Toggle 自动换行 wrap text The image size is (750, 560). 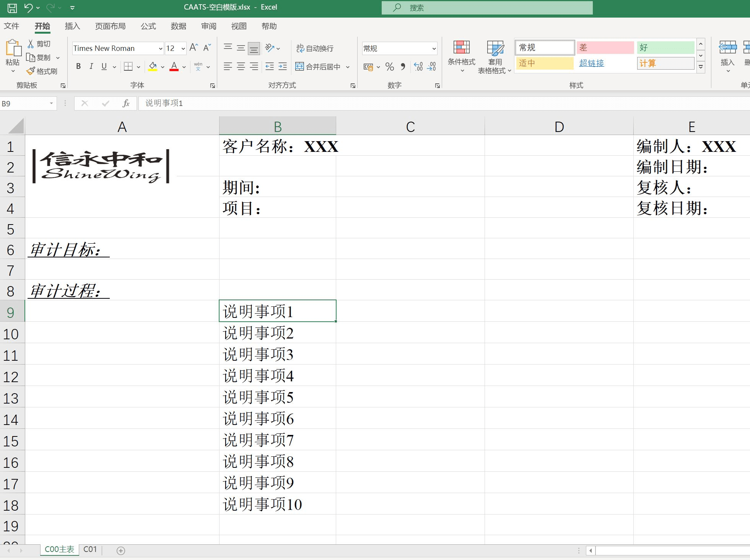pos(315,48)
